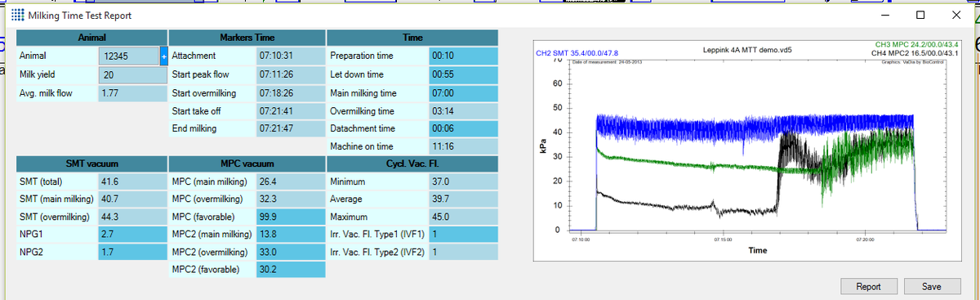This screenshot has height=300, width=980.
Task: Click the Markers Time section header
Action: (247, 38)
